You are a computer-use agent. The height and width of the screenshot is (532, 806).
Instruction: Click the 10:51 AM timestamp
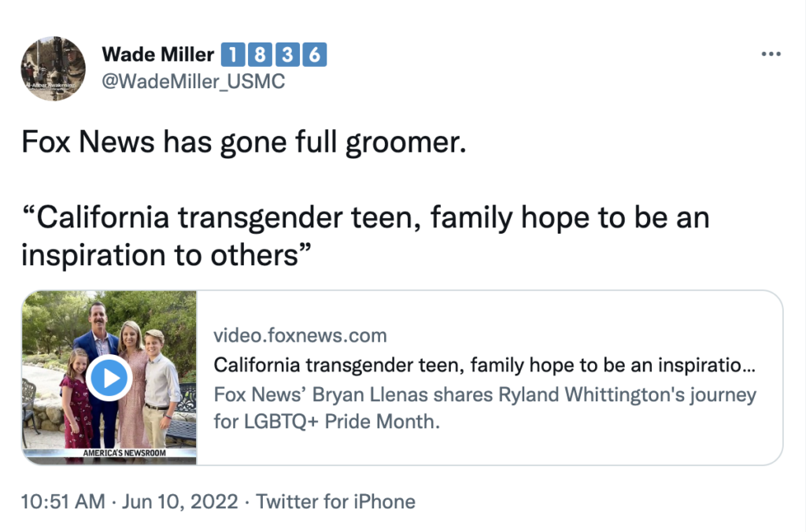coord(63,501)
